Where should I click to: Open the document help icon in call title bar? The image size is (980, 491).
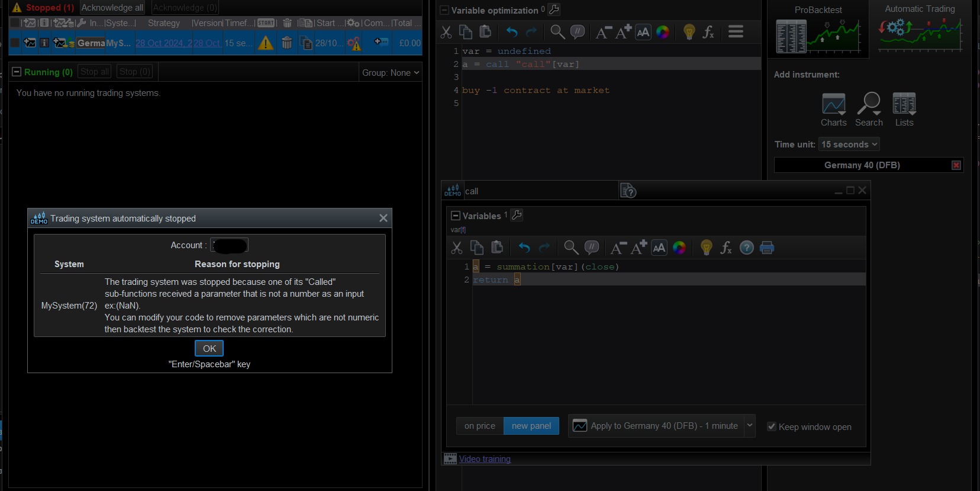click(x=628, y=190)
